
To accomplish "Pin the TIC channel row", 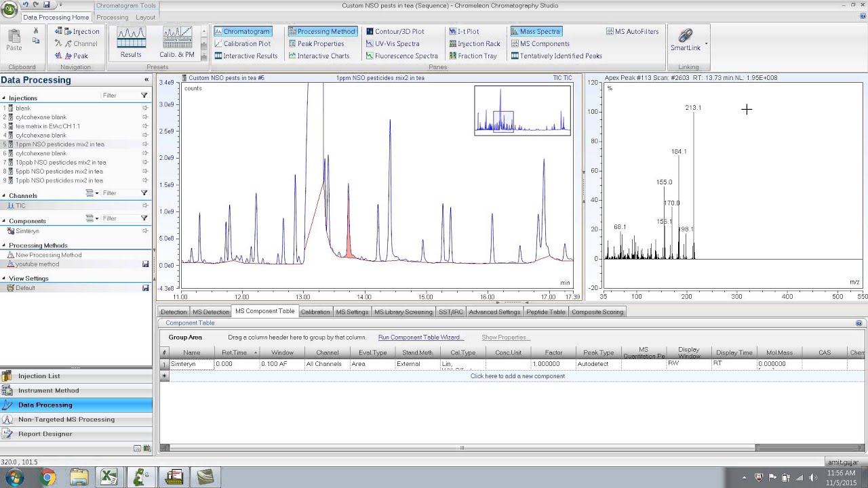I will pos(145,206).
